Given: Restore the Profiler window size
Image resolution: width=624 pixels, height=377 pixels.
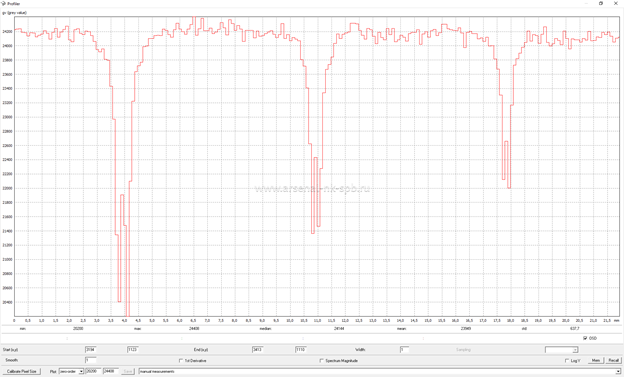Looking at the screenshot, I should click(x=601, y=3).
